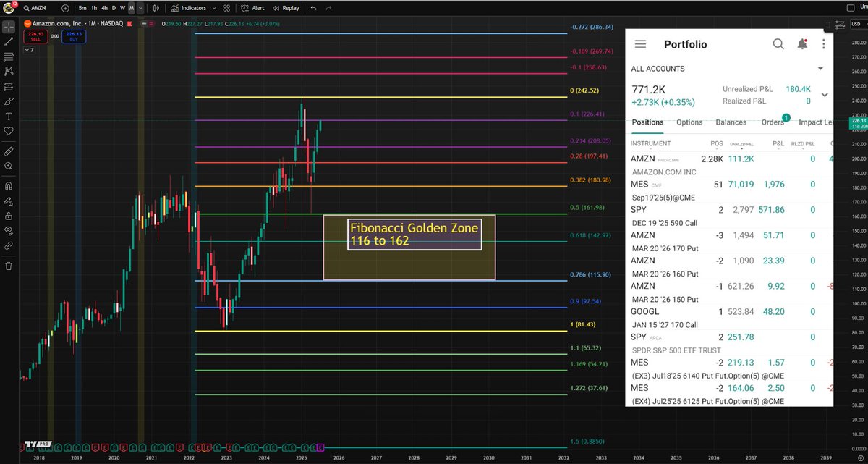Switch chart to the 5m timeframe
The width and height of the screenshot is (868, 464).
(x=83, y=8)
